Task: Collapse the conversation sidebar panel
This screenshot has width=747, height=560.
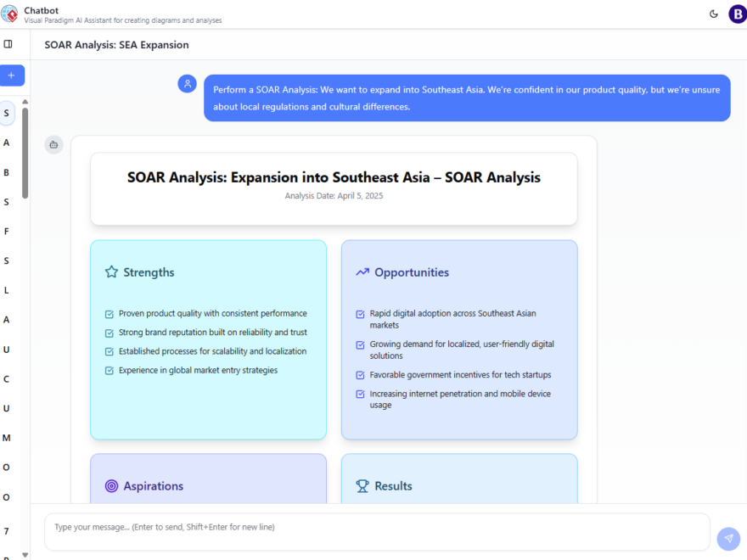Action: tap(9, 44)
